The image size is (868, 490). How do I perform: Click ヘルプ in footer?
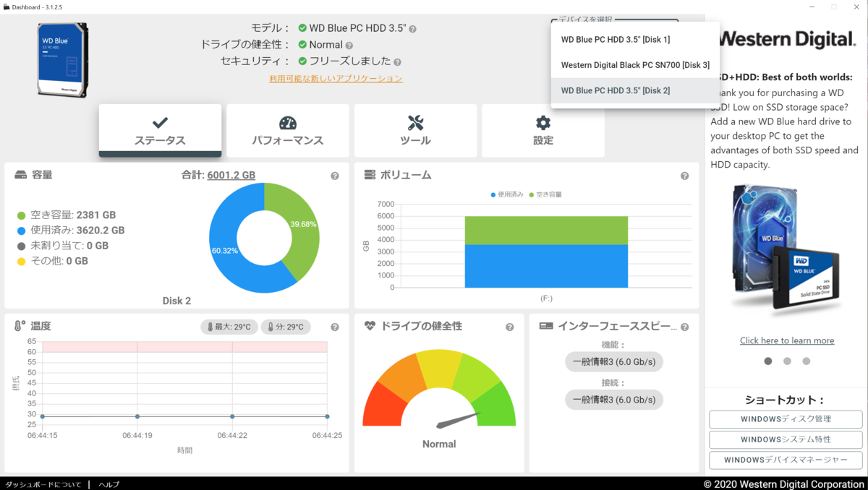109,484
